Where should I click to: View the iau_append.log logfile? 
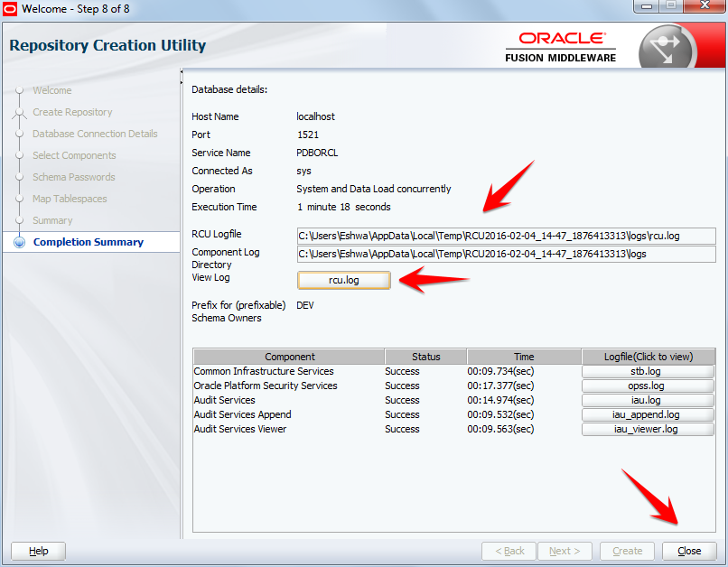(x=648, y=414)
